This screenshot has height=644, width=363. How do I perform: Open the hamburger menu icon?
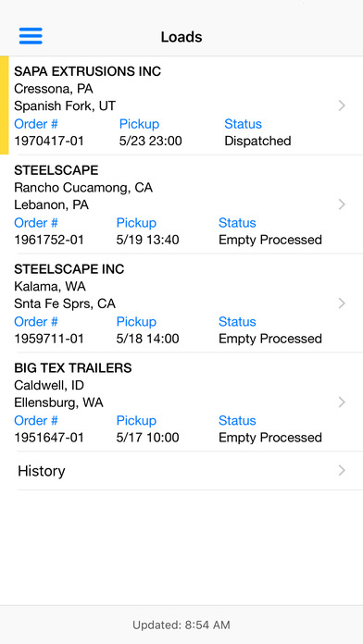31,36
